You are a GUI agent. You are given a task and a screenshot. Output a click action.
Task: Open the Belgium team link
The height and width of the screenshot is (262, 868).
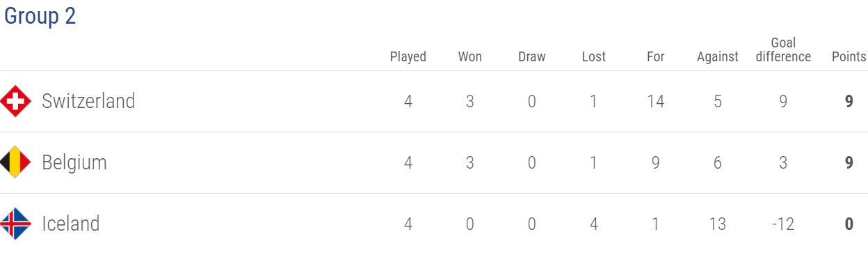pos(74,163)
